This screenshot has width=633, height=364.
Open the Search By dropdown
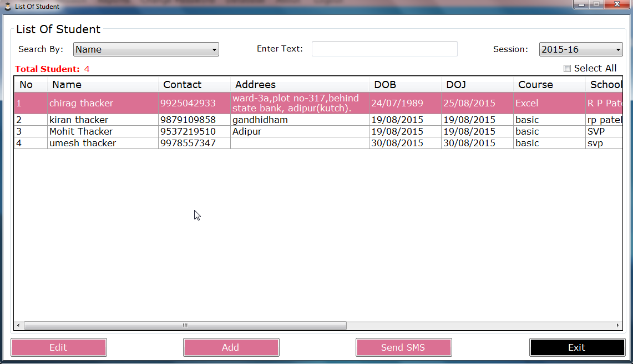[146, 49]
